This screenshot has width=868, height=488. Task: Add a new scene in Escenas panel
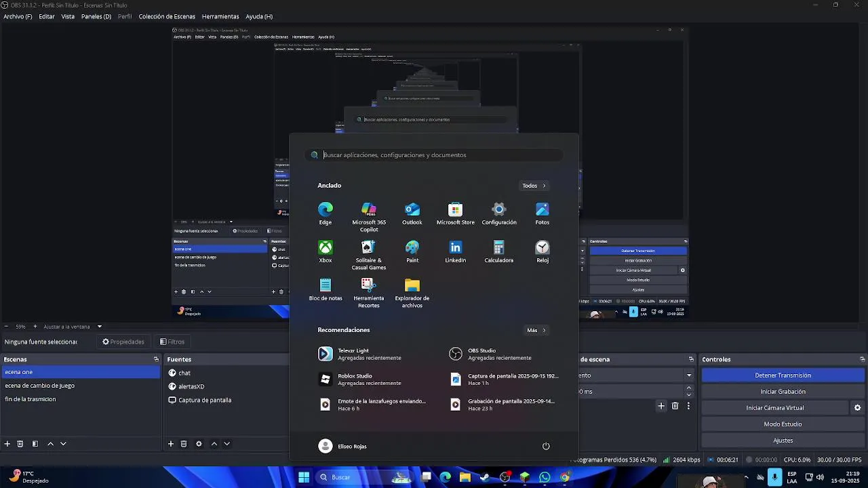(7, 444)
